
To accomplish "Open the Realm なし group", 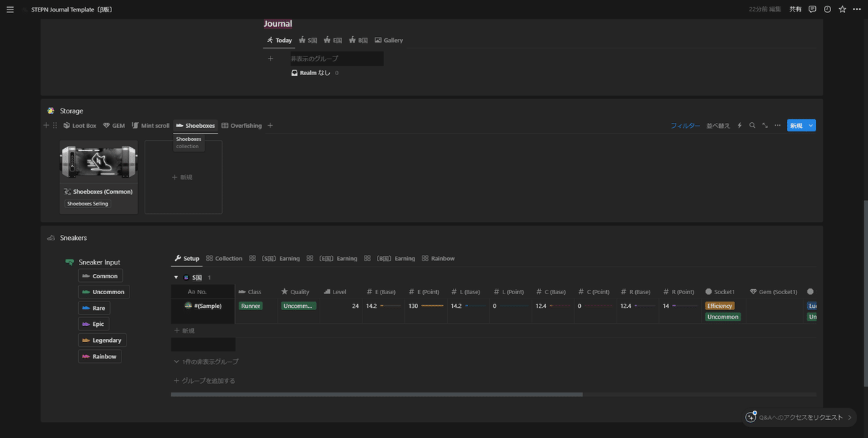I will coord(315,73).
